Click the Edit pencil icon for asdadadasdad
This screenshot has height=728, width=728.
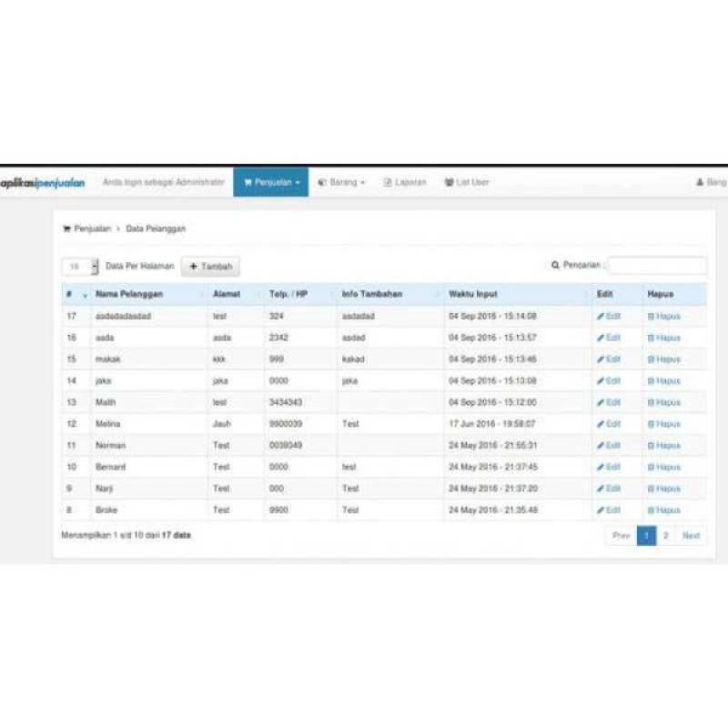tap(599, 316)
